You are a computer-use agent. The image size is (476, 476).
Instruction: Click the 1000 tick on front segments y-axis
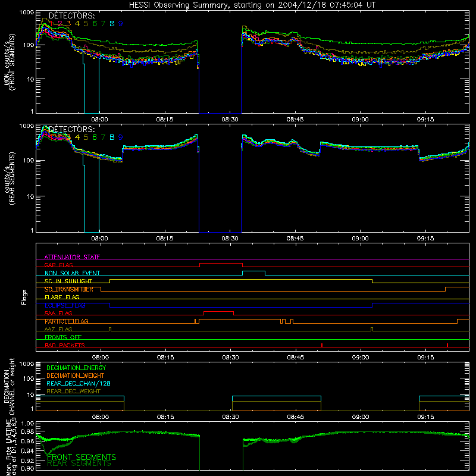(27, 12)
